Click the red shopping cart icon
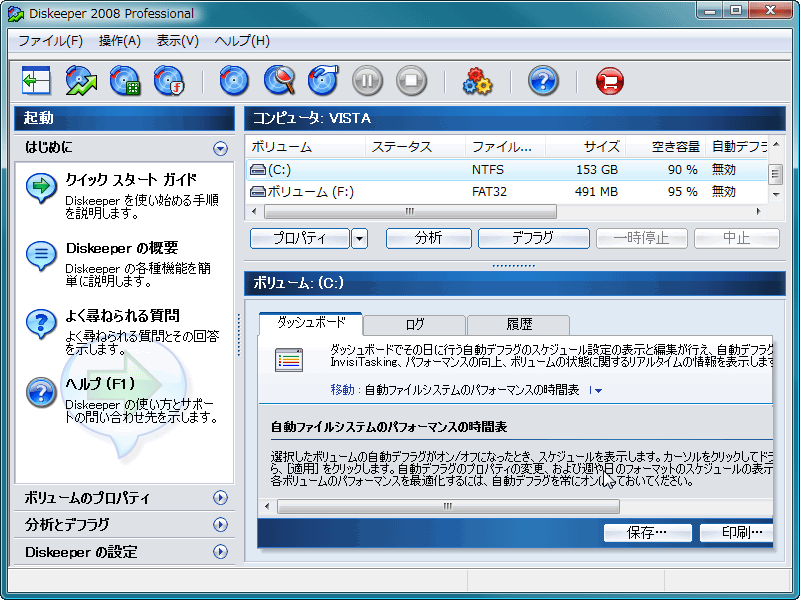This screenshot has width=800, height=600. pyautogui.click(x=610, y=81)
